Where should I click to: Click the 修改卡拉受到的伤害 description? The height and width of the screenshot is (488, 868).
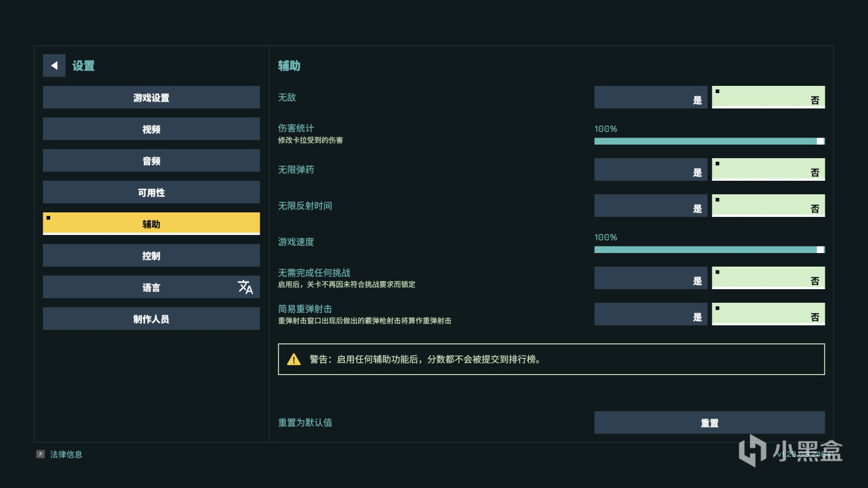pyautogui.click(x=310, y=140)
